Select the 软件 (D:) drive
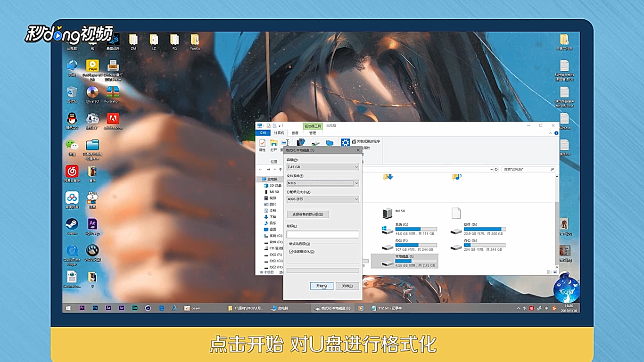 tap(478, 230)
